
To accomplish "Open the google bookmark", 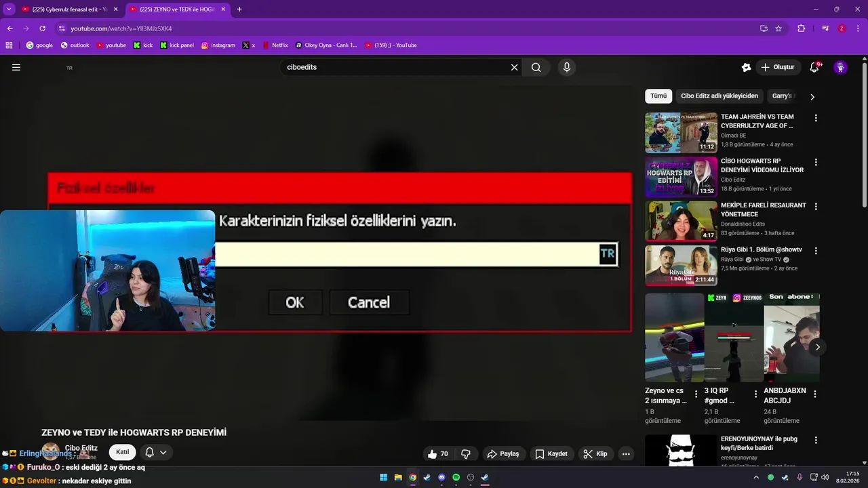I will [39, 45].
